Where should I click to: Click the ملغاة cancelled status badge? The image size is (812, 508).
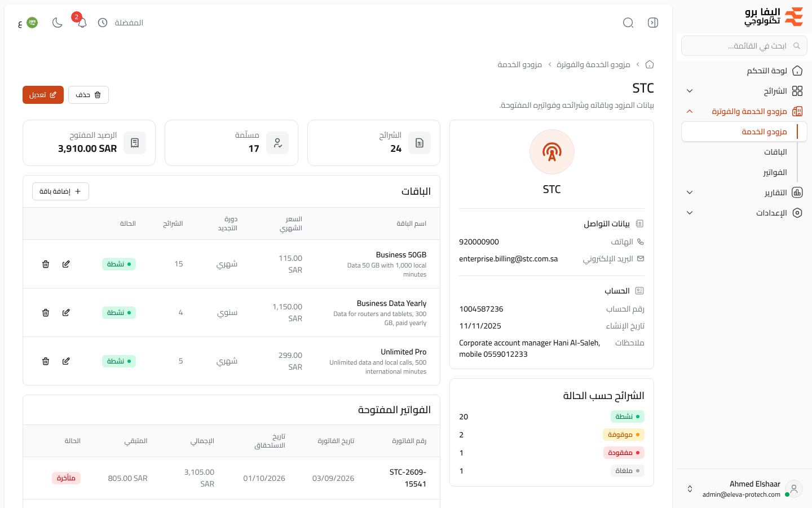click(627, 471)
